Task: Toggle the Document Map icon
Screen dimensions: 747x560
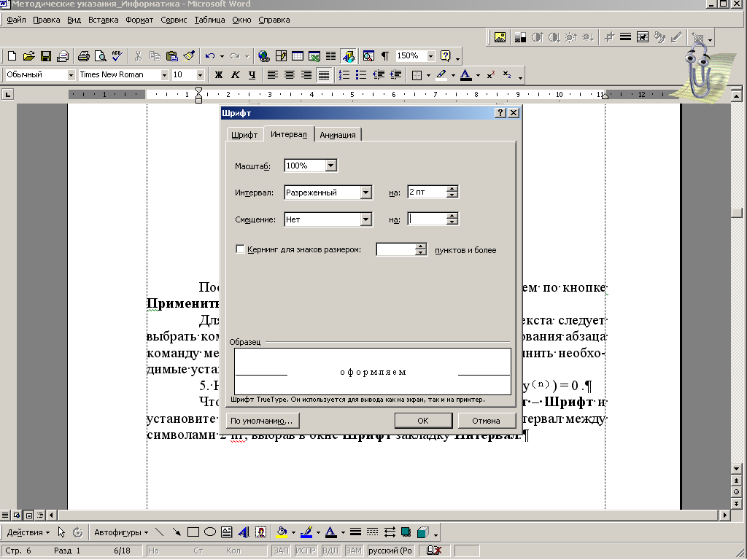Action: pyautogui.click(x=368, y=56)
